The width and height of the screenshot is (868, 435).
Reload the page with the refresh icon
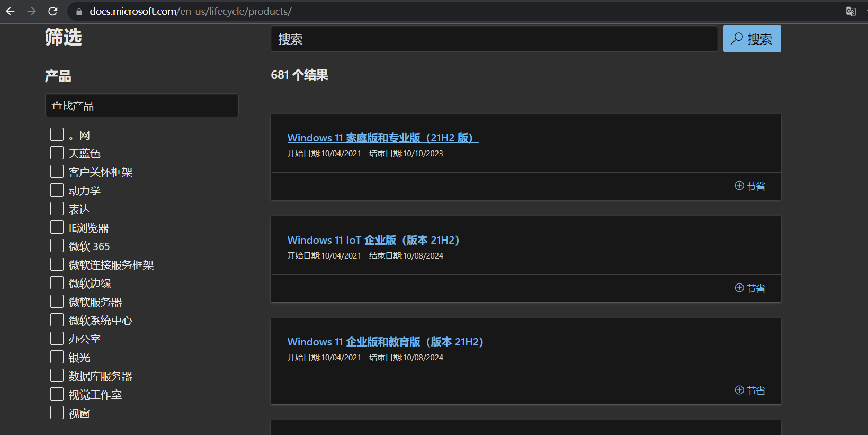tap(53, 11)
